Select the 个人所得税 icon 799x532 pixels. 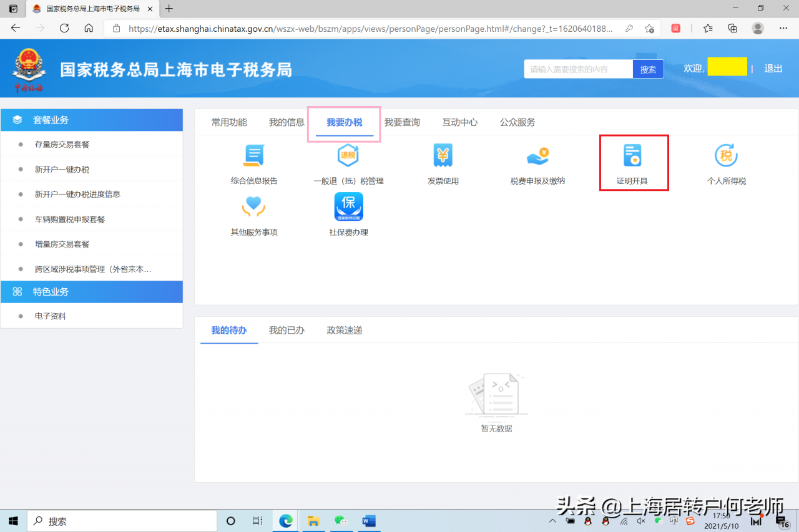727,162
